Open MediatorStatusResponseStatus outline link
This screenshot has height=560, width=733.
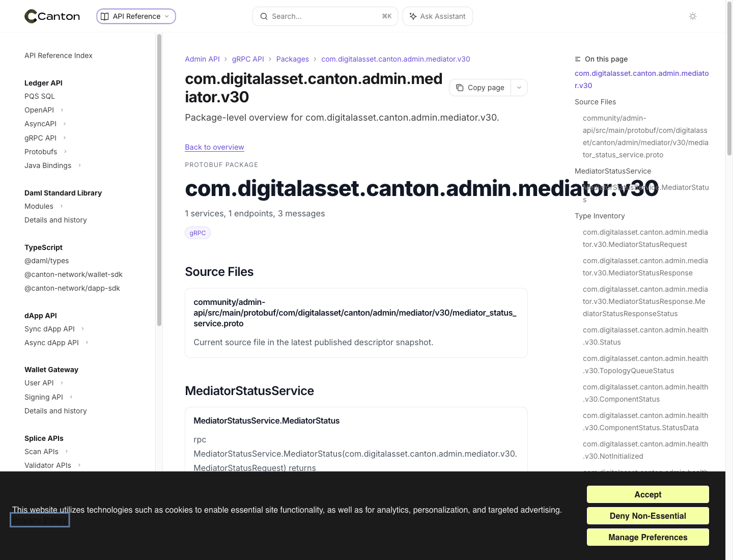click(x=645, y=301)
